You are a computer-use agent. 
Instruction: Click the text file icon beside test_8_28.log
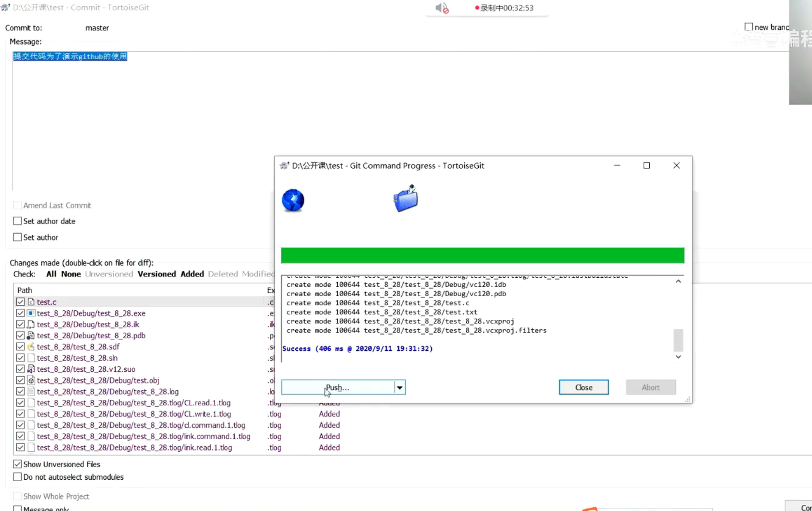pyautogui.click(x=31, y=392)
